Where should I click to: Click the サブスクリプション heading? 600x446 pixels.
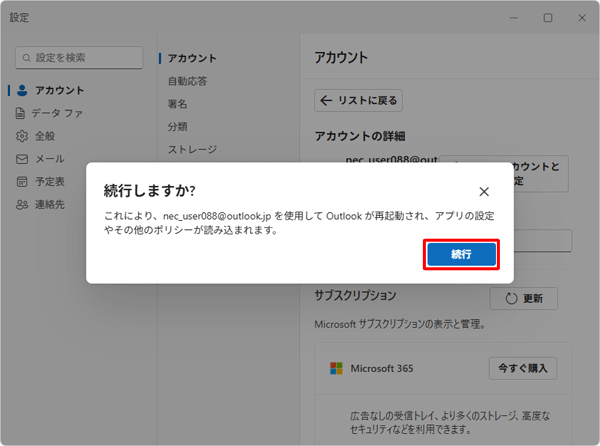(355, 295)
